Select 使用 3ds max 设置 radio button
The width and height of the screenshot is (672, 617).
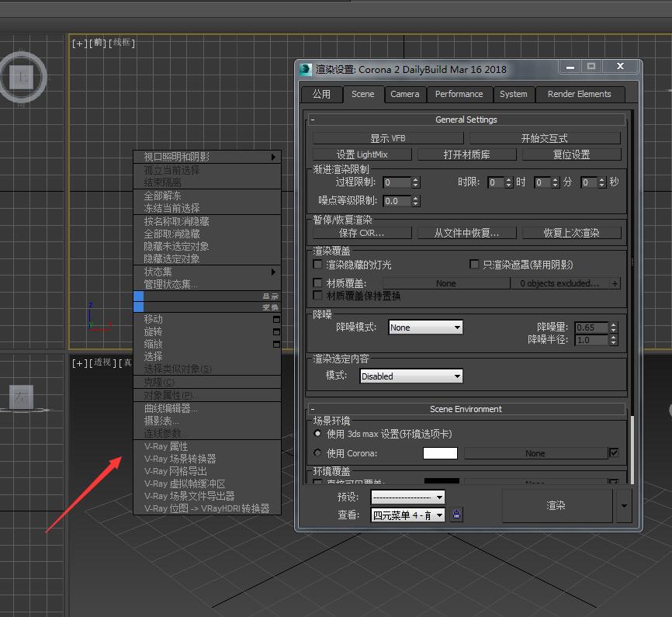(x=317, y=434)
